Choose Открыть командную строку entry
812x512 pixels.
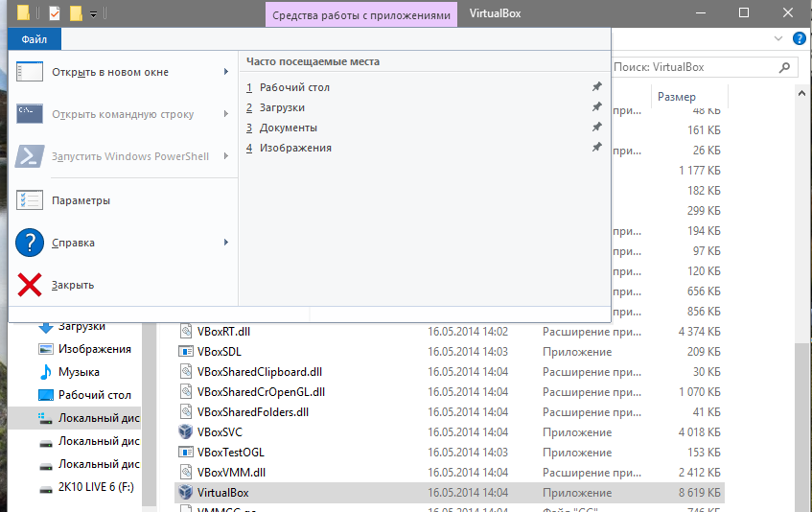(123, 114)
